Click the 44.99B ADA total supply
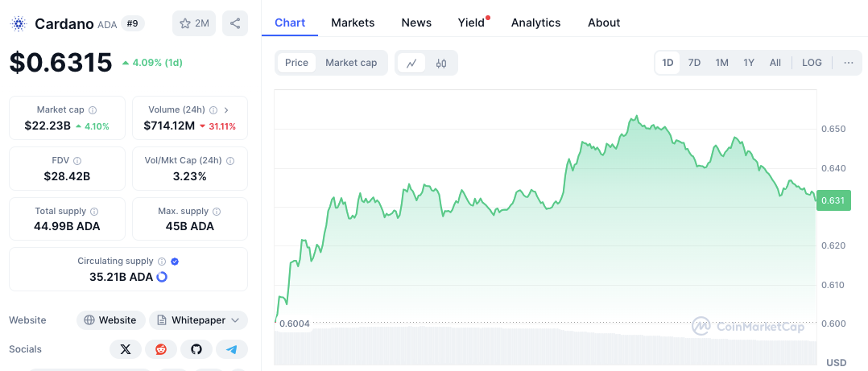Image resolution: width=868 pixels, height=371 pixels. click(x=67, y=227)
